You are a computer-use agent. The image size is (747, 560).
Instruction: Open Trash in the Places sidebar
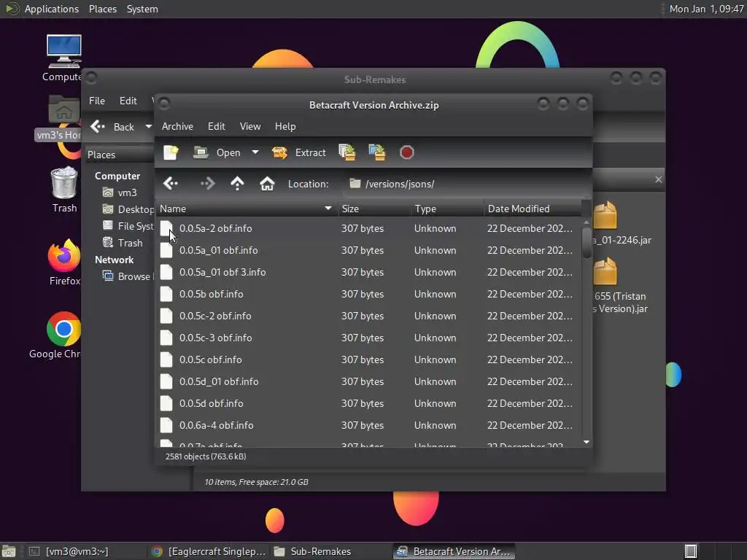click(123, 243)
